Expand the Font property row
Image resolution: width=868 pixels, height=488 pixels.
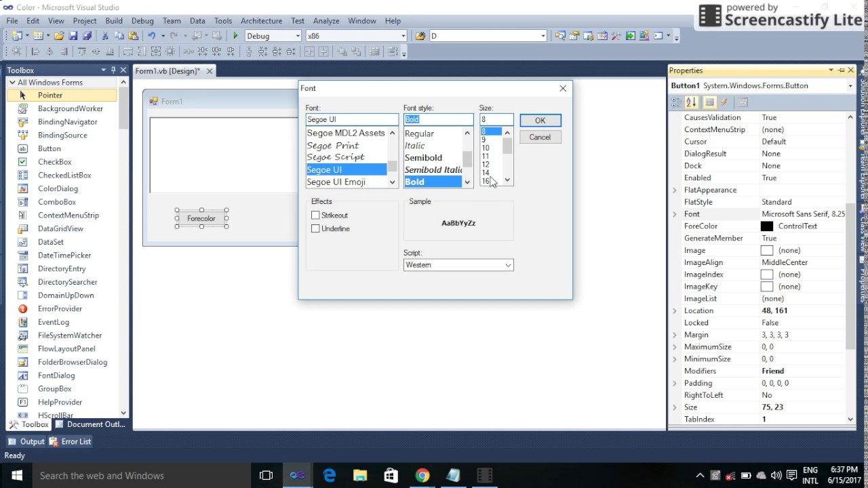(x=674, y=214)
